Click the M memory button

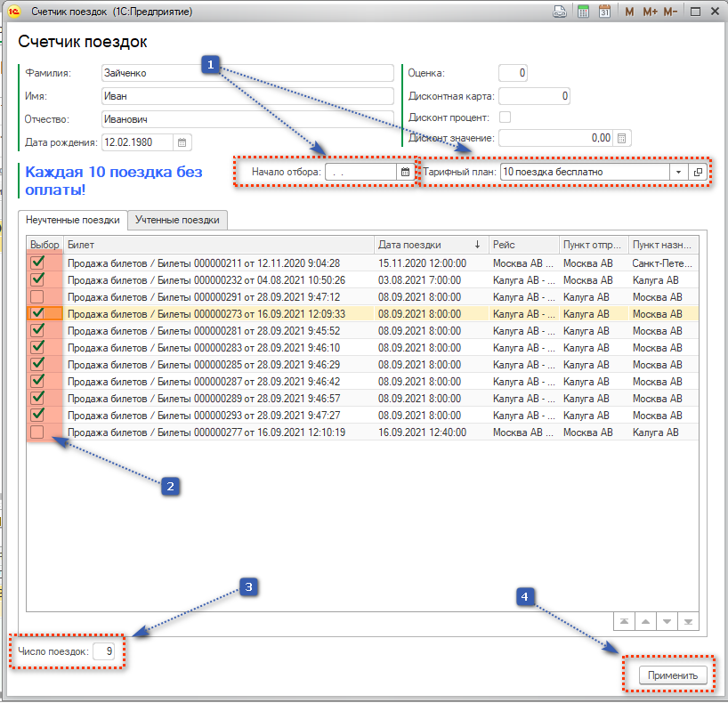click(x=629, y=12)
